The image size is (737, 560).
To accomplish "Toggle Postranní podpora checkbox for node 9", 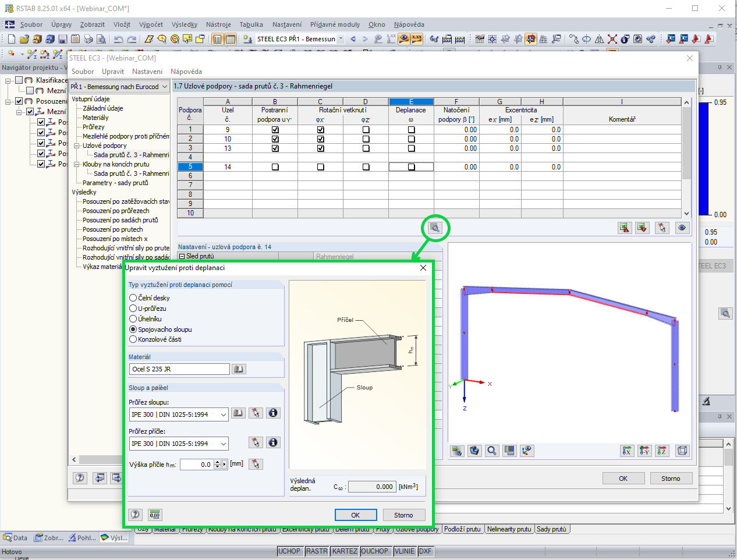I will 275,130.
